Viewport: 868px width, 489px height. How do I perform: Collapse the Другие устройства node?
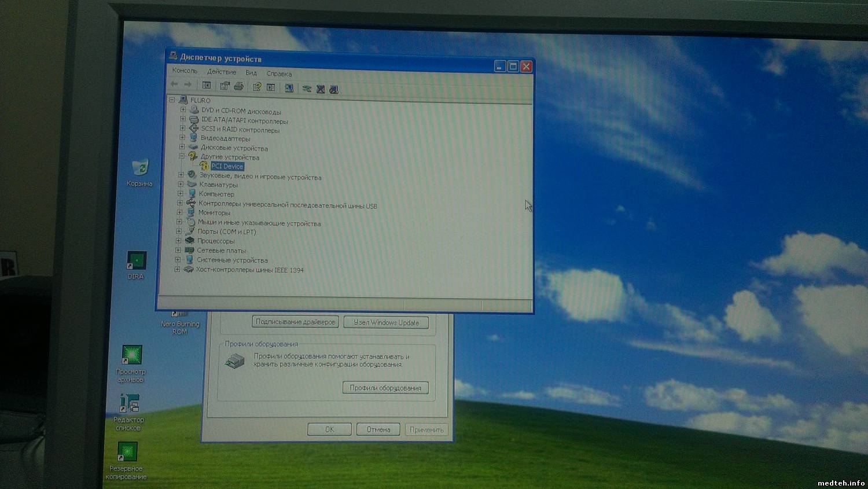tap(182, 156)
